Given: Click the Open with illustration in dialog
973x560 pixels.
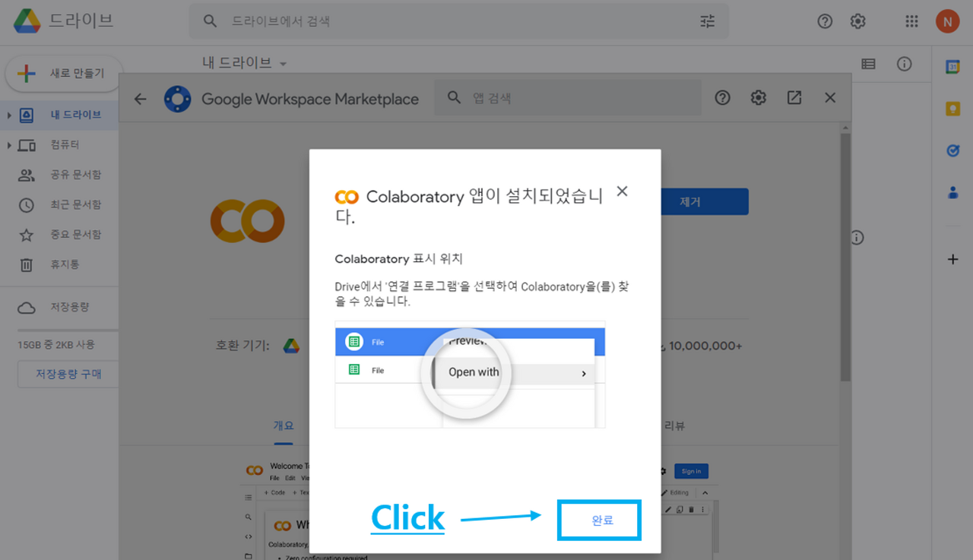Looking at the screenshot, I should click(470, 374).
